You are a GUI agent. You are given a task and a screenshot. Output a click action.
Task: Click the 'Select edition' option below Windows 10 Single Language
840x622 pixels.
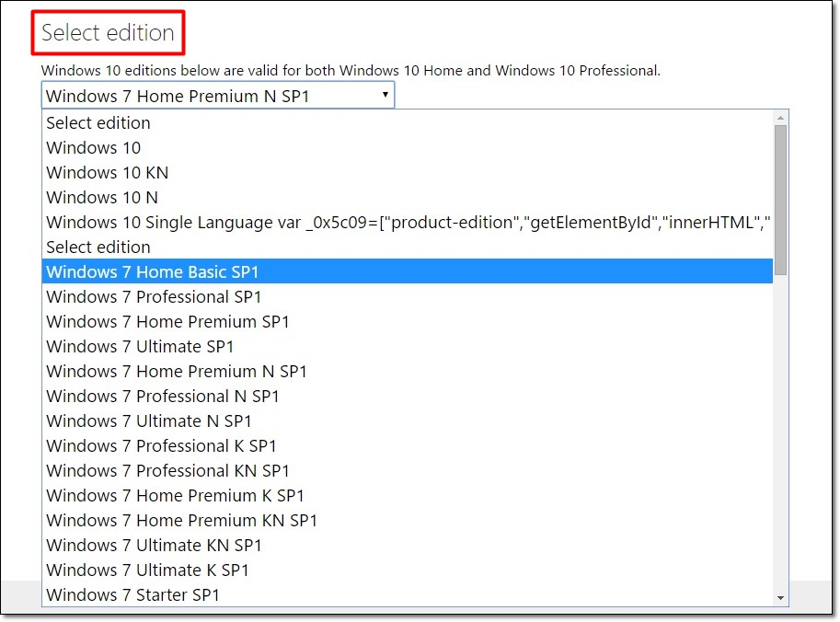point(408,247)
